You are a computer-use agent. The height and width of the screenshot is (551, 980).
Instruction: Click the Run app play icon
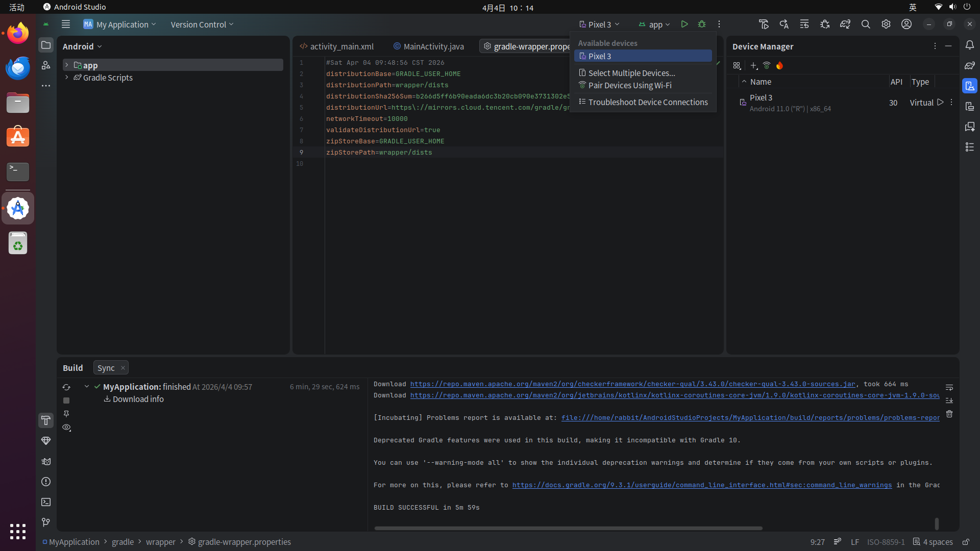point(684,24)
